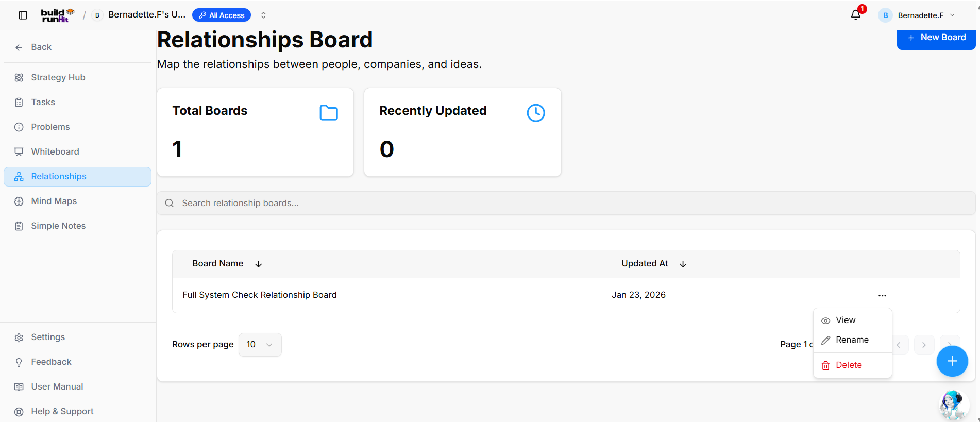Open Simple Notes in sidebar
Screen dimensions: 980x422
77,226
